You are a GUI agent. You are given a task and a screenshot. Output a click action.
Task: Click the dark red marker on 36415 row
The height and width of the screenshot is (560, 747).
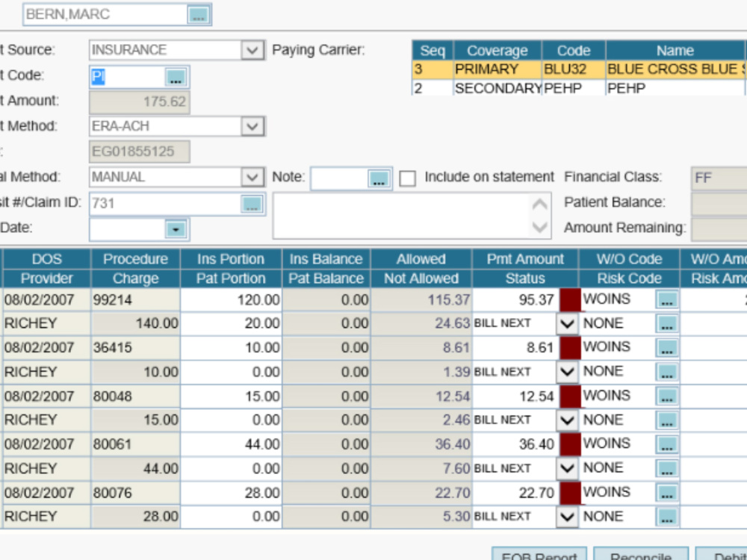(570, 348)
